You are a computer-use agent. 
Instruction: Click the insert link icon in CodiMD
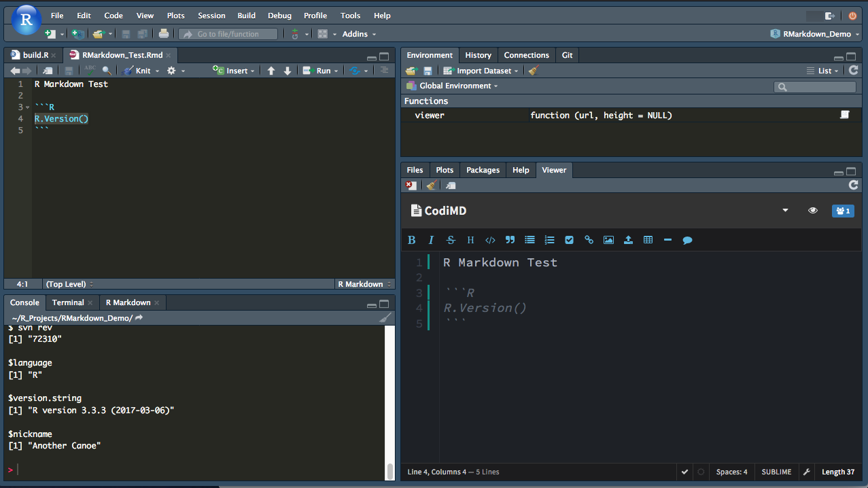589,240
